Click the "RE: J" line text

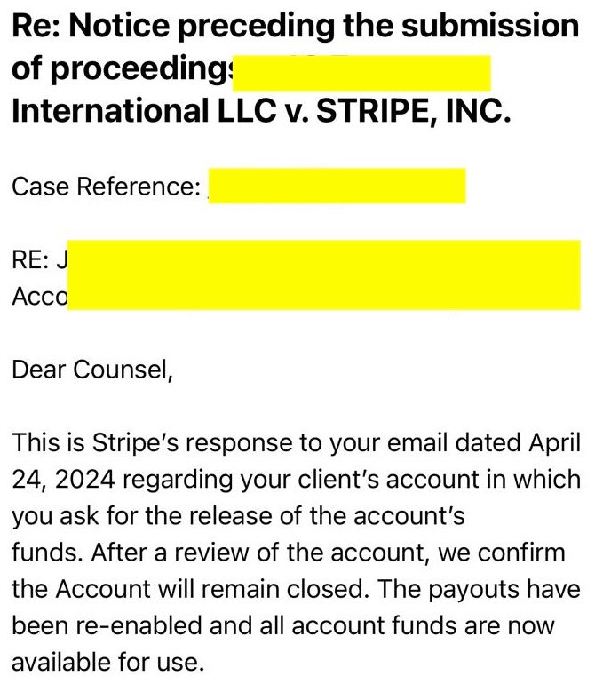[40, 260]
